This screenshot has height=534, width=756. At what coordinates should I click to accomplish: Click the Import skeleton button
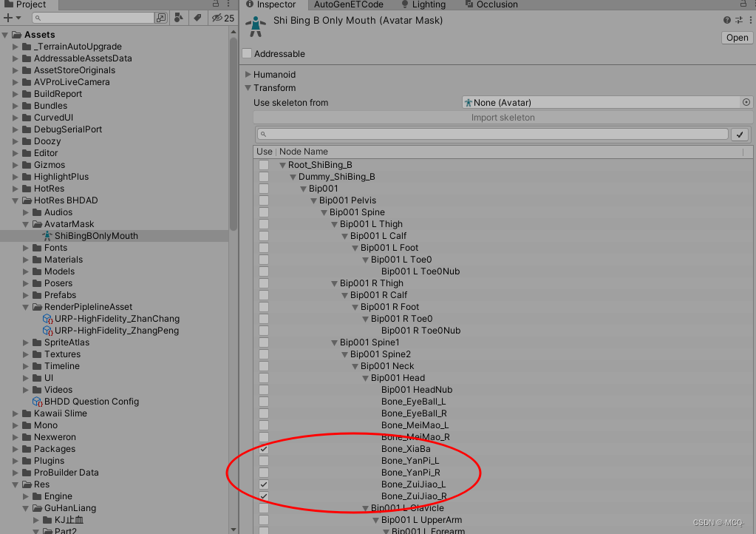click(x=503, y=117)
